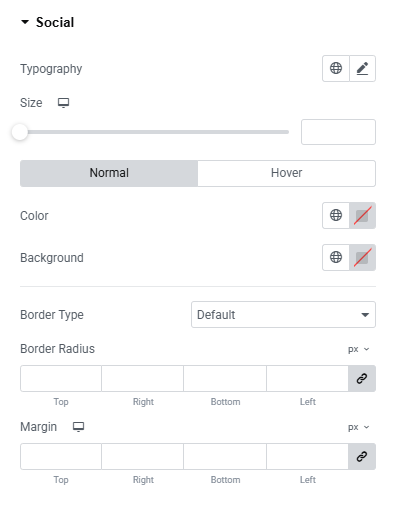Click the Border Radius Top input
This screenshot has width=394, height=524.
click(x=61, y=378)
